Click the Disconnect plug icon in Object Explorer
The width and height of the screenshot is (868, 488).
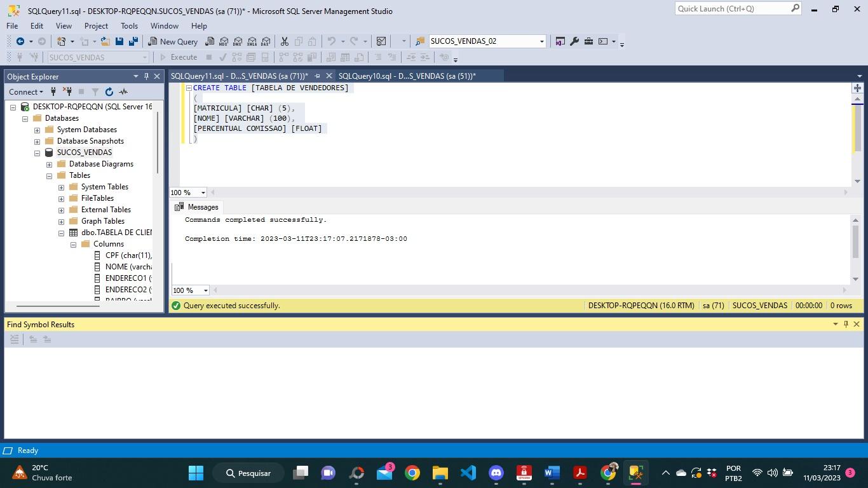point(67,91)
